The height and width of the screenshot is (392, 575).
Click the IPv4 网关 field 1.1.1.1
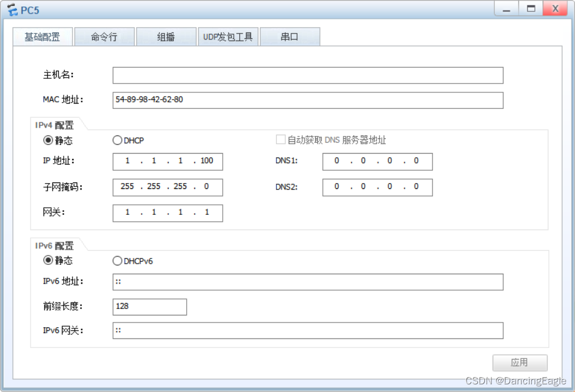click(167, 213)
